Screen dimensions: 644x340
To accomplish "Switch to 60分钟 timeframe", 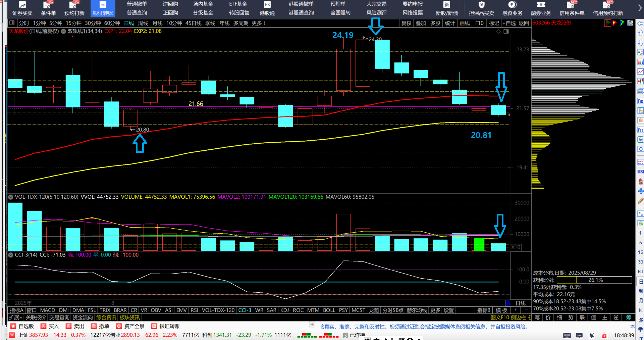I will tap(112, 23).
